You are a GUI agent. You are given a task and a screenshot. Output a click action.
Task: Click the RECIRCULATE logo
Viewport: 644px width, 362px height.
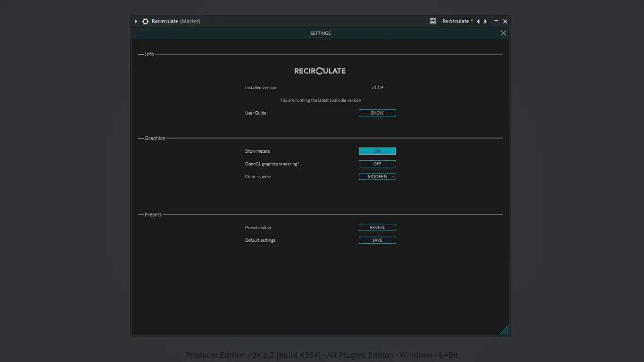click(x=320, y=71)
